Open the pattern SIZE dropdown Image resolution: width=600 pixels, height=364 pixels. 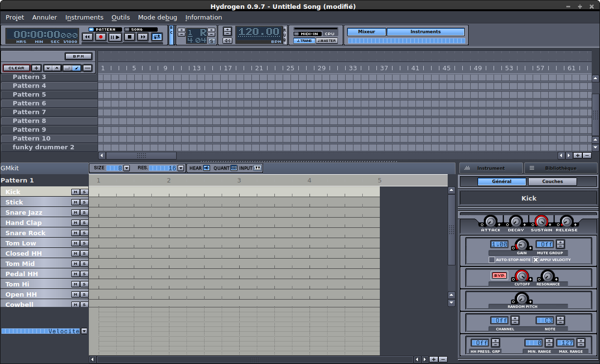point(126,168)
